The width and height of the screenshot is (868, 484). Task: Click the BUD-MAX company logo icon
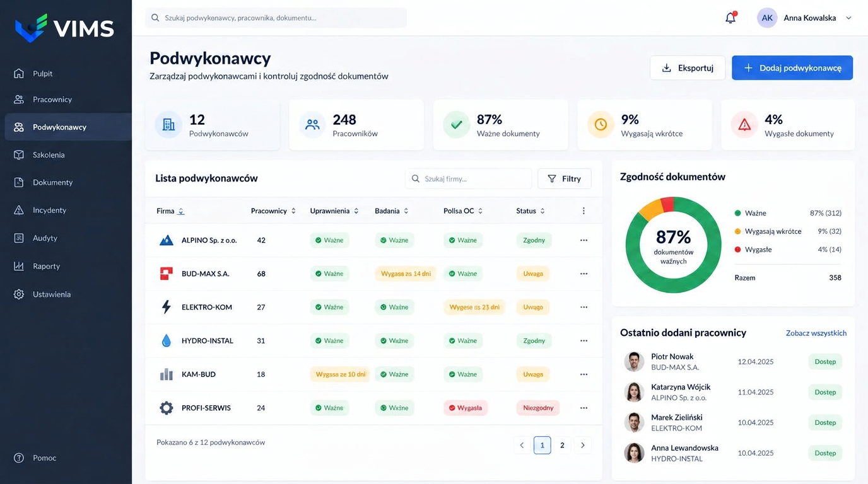[167, 274]
